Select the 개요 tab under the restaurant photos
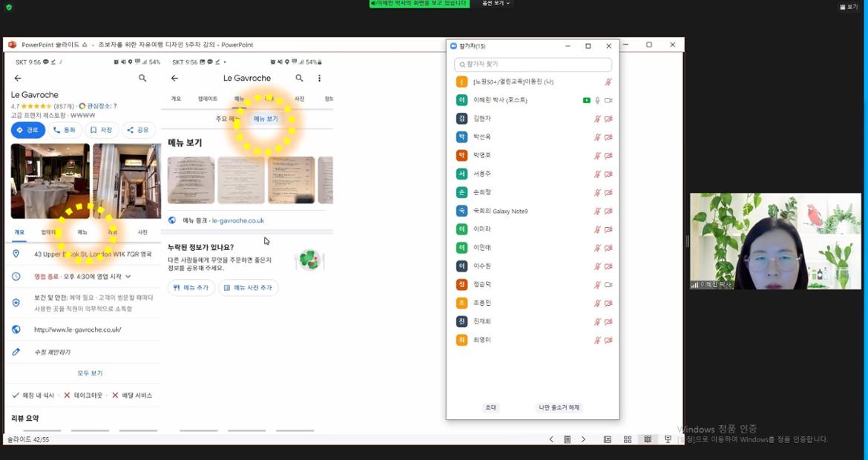Screen dimensions: 868x460 coord(19,232)
